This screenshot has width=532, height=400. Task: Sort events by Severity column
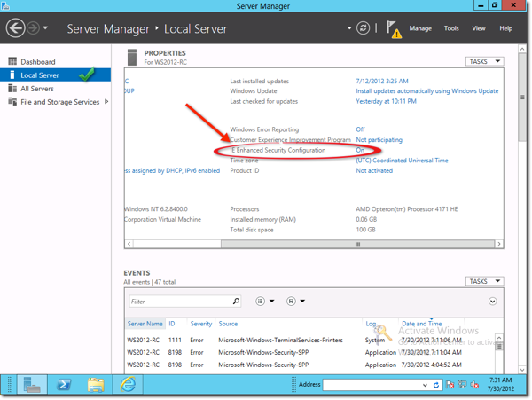201,324
